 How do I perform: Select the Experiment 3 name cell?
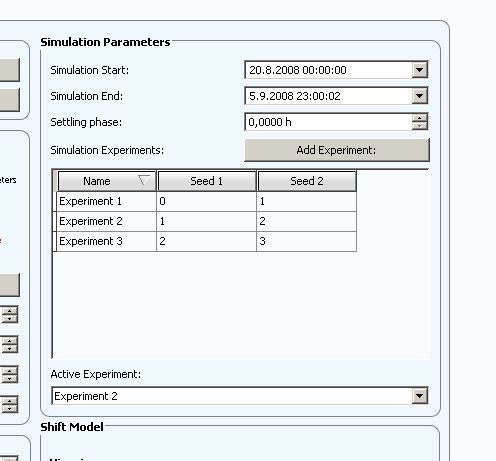coord(106,241)
